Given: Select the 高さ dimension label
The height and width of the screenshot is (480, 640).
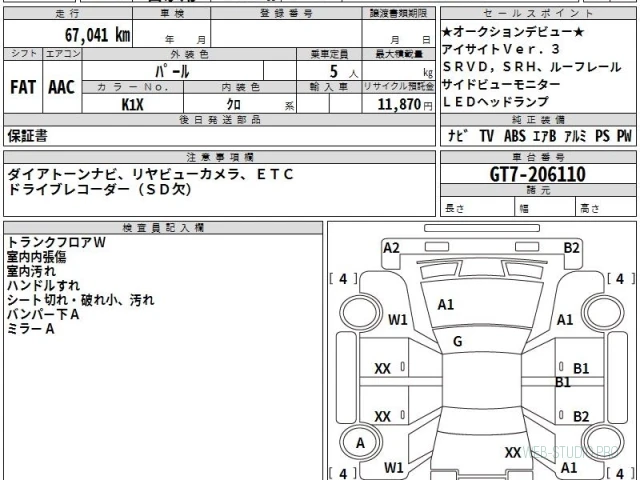Looking at the screenshot, I should click(589, 209).
